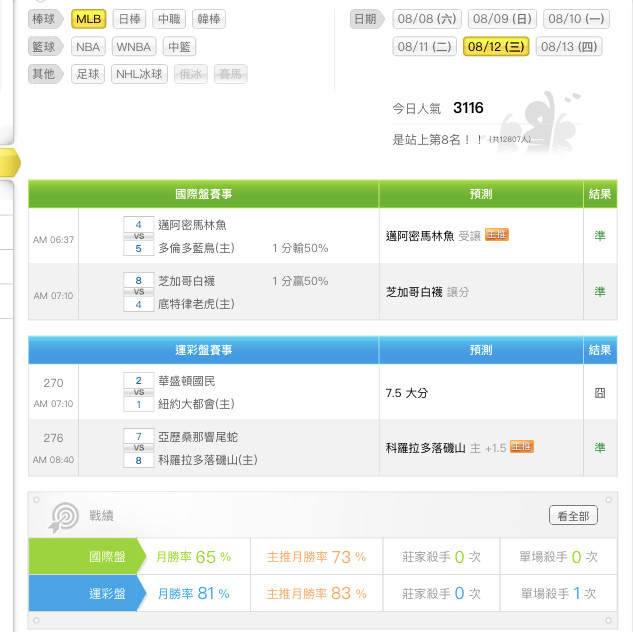
Task: Click team name 亞歷桑那響尾蛇
Action: click(198, 437)
